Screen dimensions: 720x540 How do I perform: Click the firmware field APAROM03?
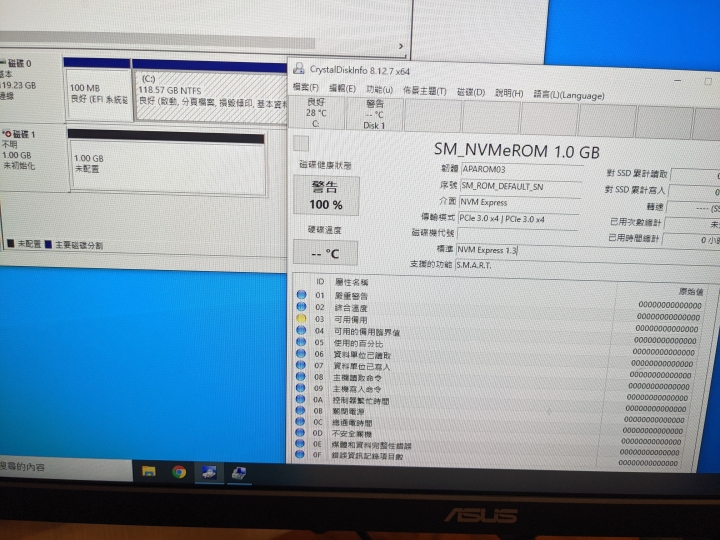pos(522,169)
